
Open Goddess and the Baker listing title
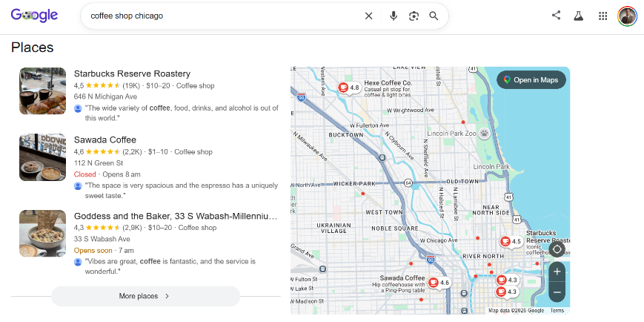click(x=176, y=216)
